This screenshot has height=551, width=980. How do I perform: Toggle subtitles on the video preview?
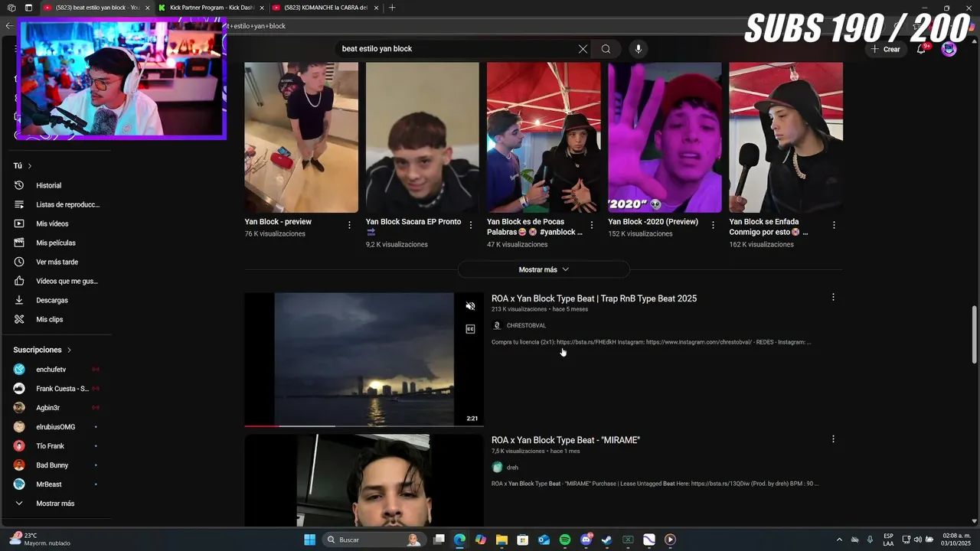470,329
